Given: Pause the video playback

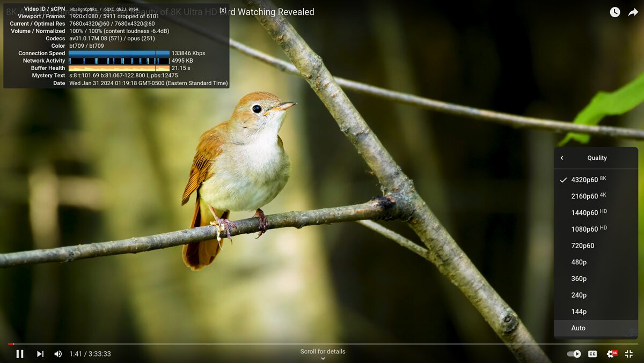Looking at the screenshot, I should pos(20,354).
